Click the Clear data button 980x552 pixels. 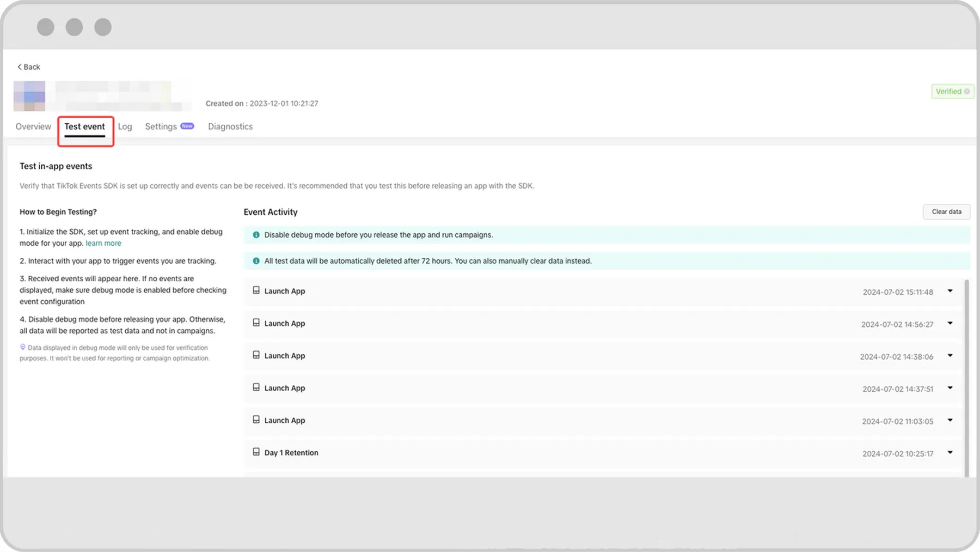click(946, 212)
